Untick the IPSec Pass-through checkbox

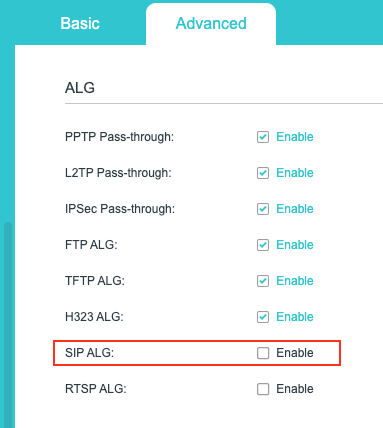pos(263,209)
